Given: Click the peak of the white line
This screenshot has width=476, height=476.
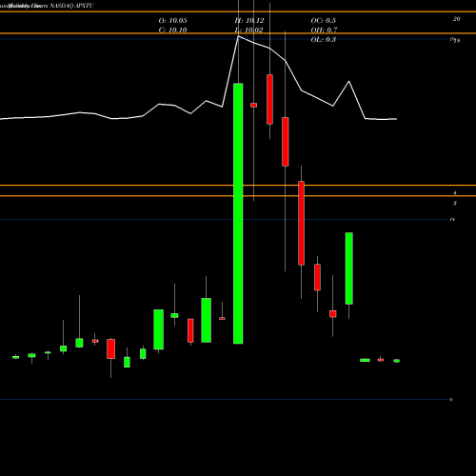Looking at the screenshot, I should click(x=238, y=37).
